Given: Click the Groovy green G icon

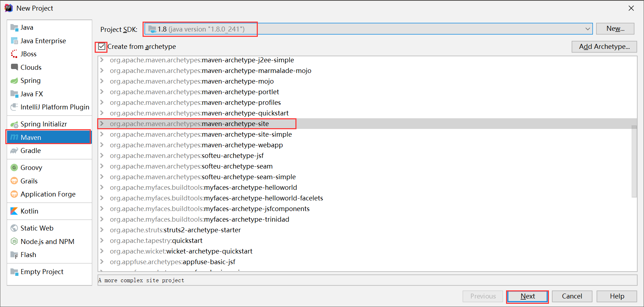Looking at the screenshot, I should (14, 167).
